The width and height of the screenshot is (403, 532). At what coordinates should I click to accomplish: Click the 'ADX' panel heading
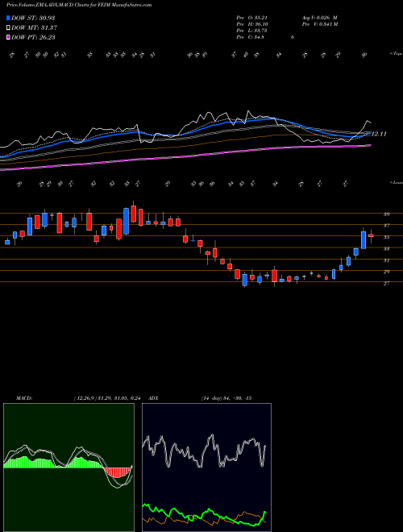(x=153, y=398)
